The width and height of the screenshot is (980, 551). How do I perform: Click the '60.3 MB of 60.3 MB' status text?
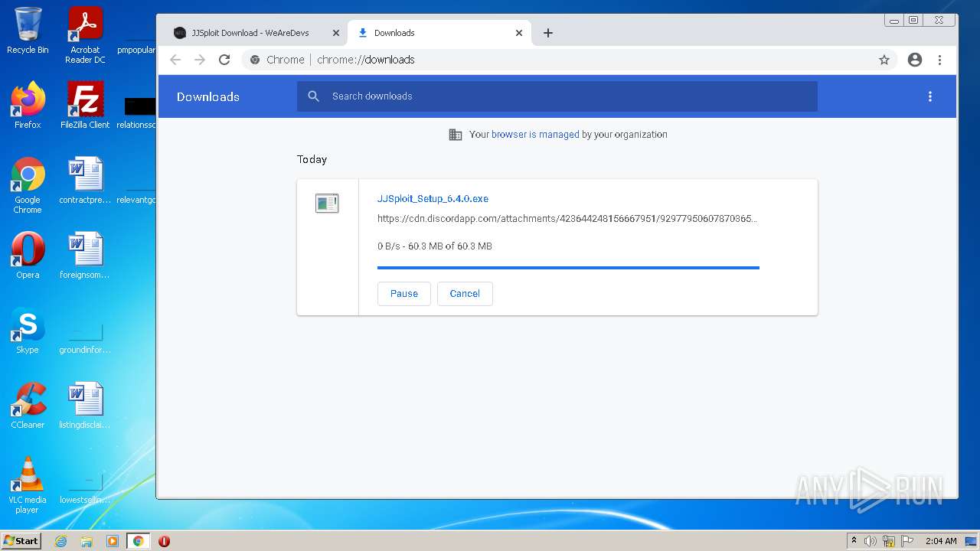coord(449,246)
